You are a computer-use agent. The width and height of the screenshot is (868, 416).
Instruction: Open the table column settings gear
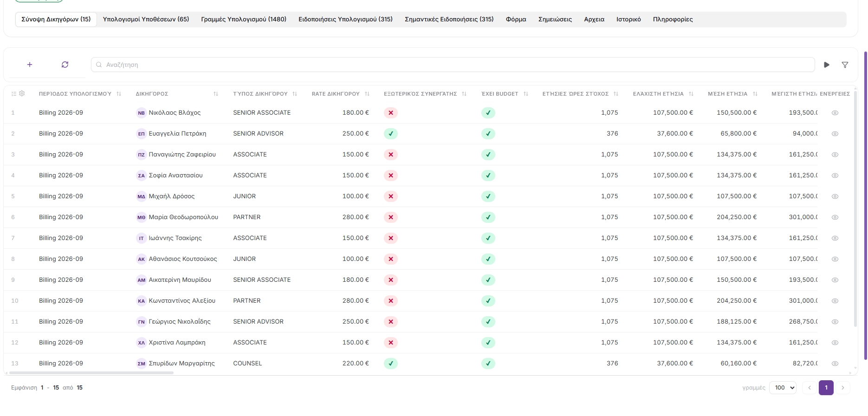22,93
